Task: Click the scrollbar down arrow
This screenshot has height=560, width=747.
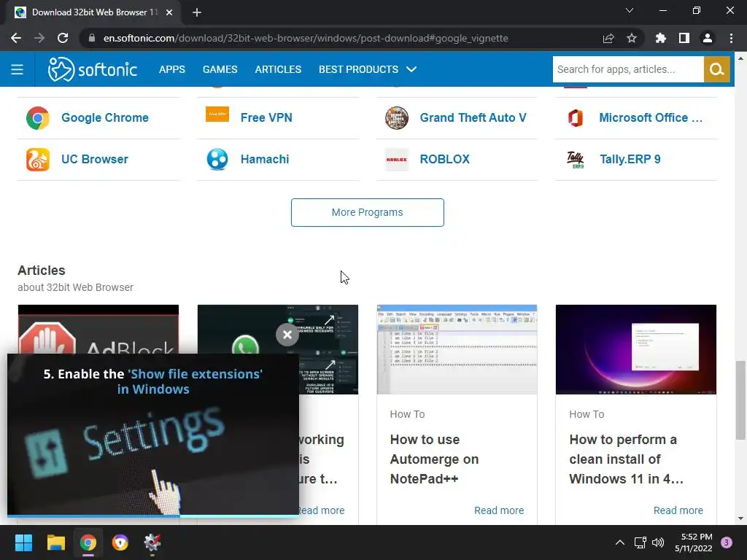Action: 740,518
